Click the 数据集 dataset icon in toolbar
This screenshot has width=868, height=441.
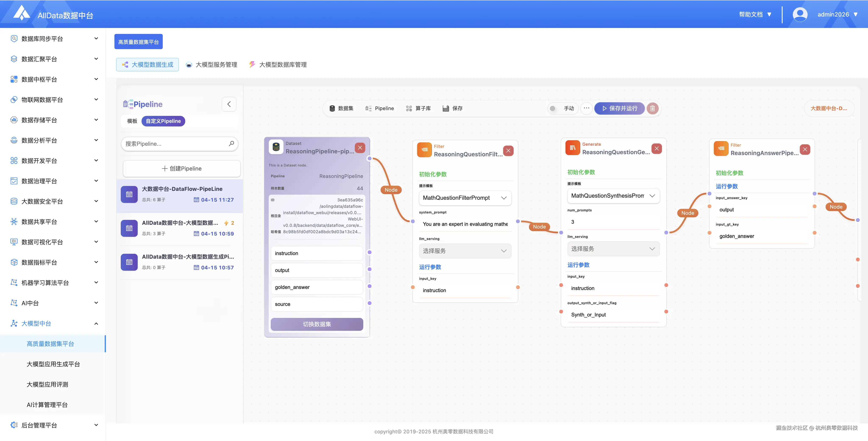(332, 108)
